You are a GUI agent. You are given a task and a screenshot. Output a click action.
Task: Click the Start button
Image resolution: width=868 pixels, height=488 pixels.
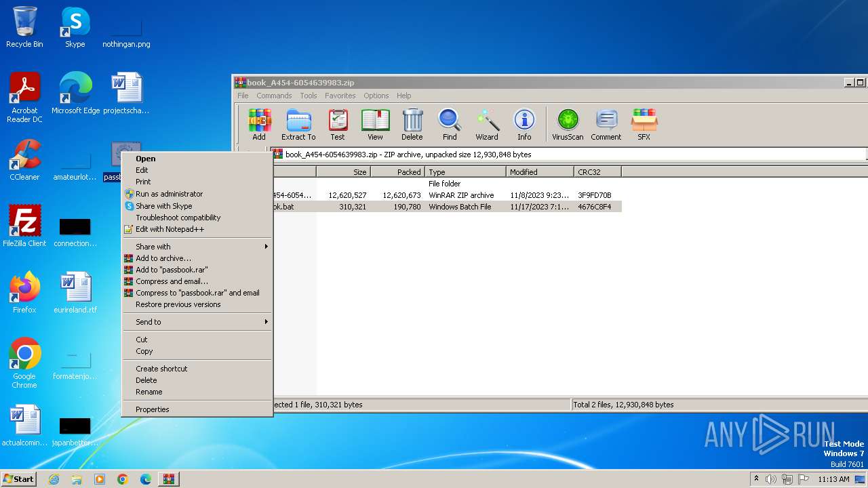[x=19, y=479]
